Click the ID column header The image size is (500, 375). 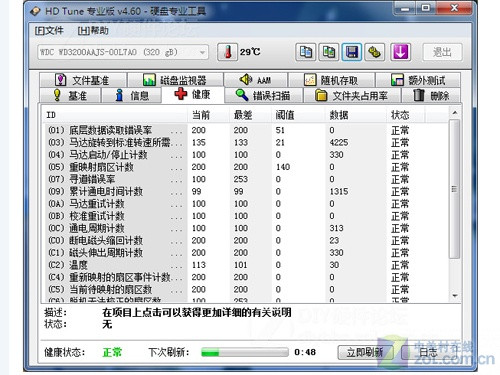[115, 115]
